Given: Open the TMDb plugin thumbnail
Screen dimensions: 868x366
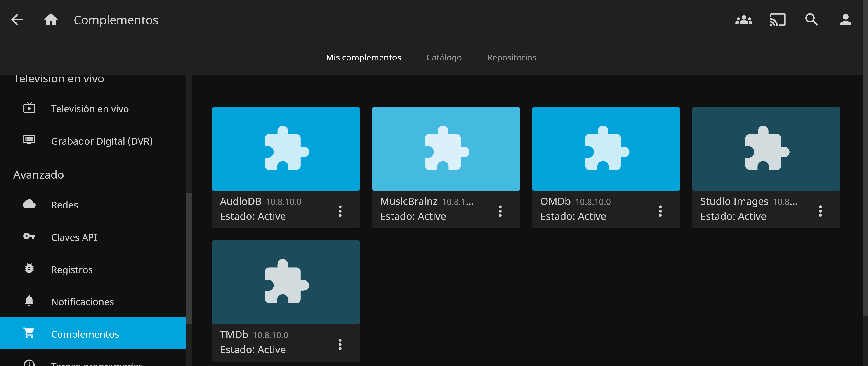Looking at the screenshot, I should (285, 282).
